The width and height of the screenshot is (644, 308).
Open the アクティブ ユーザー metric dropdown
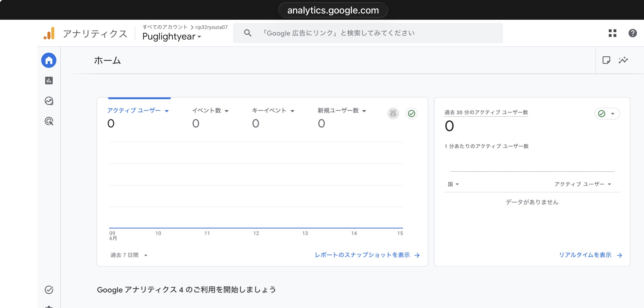tap(138, 111)
